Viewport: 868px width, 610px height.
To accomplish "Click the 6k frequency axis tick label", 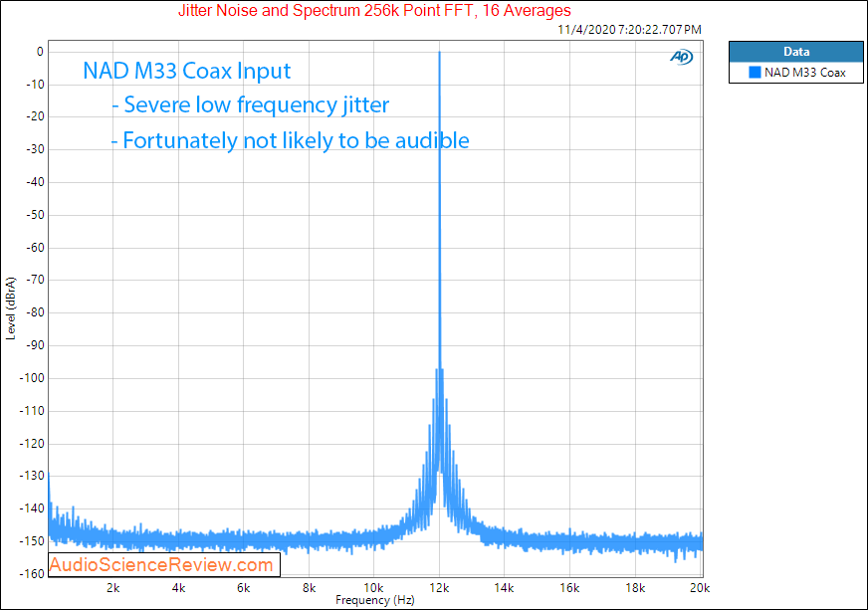I will click(244, 588).
